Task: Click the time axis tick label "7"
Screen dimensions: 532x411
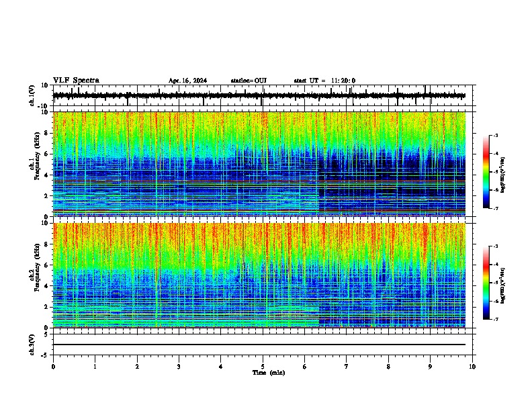Action: [347, 367]
